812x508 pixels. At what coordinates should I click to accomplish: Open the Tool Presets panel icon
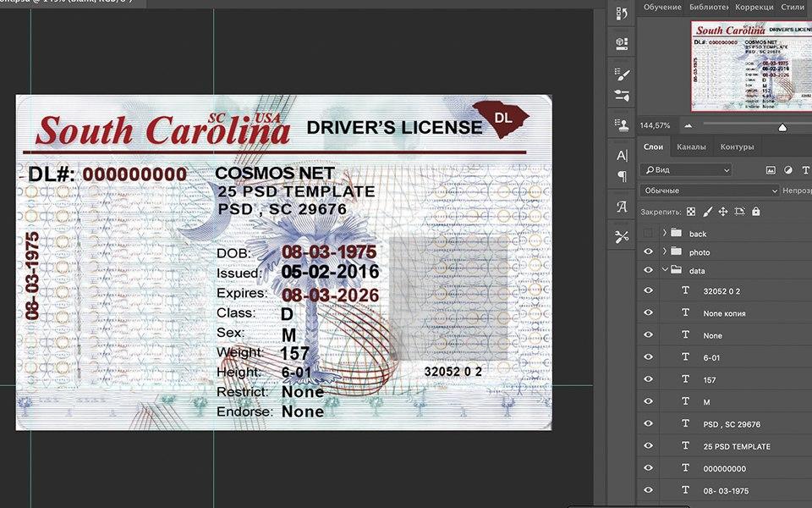(x=622, y=237)
